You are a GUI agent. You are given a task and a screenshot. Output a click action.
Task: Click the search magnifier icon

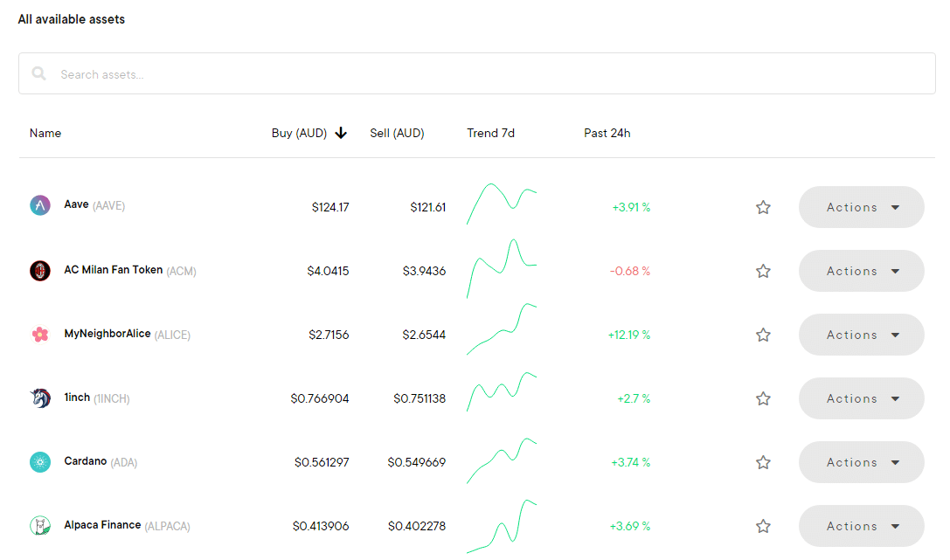(39, 73)
